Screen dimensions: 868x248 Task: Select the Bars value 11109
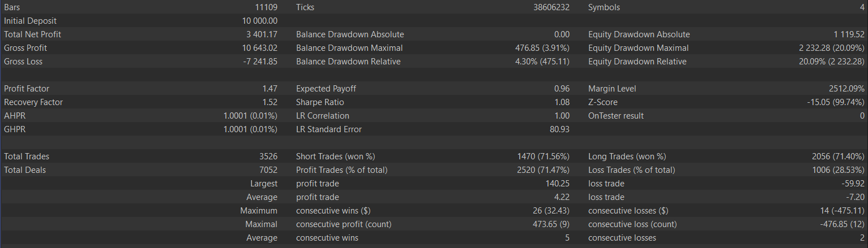tap(266, 7)
